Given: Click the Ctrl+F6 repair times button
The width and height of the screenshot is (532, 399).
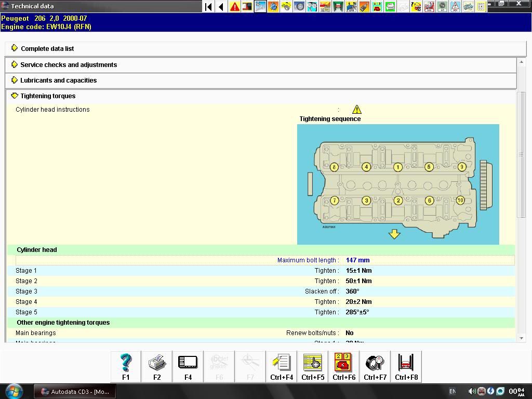Looking at the screenshot, I should [x=344, y=366].
